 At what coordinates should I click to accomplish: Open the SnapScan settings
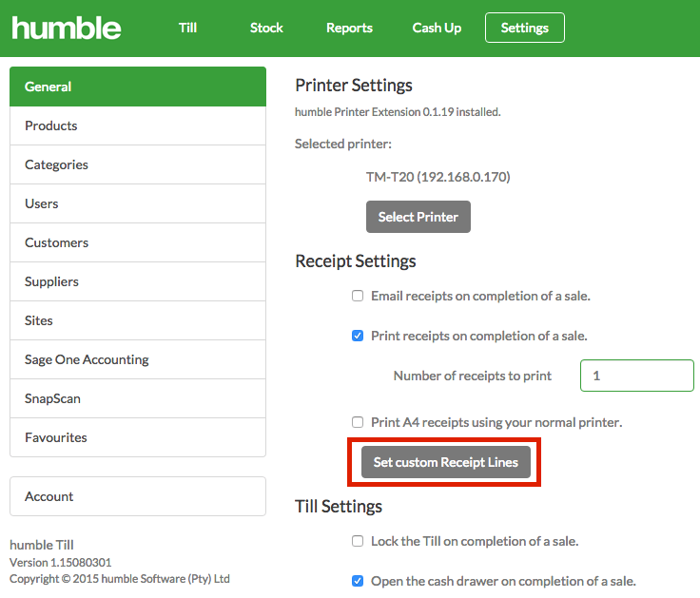coord(138,398)
